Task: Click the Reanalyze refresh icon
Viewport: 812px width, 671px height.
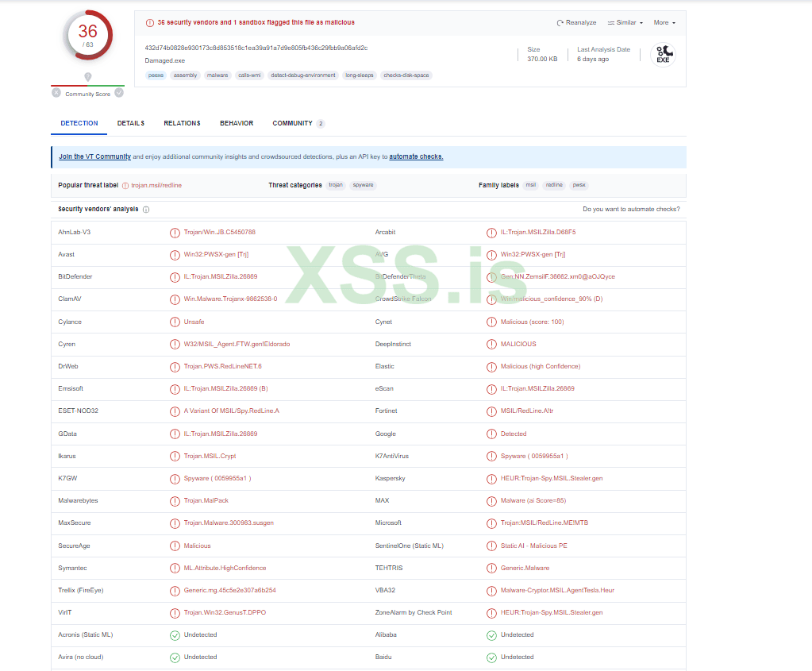Action: click(x=560, y=23)
